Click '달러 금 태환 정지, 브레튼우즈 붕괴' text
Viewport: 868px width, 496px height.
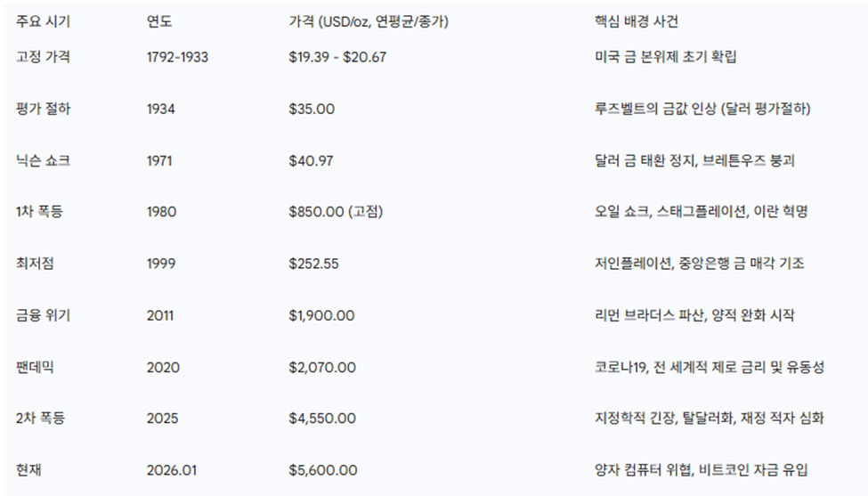pos(694,160)
